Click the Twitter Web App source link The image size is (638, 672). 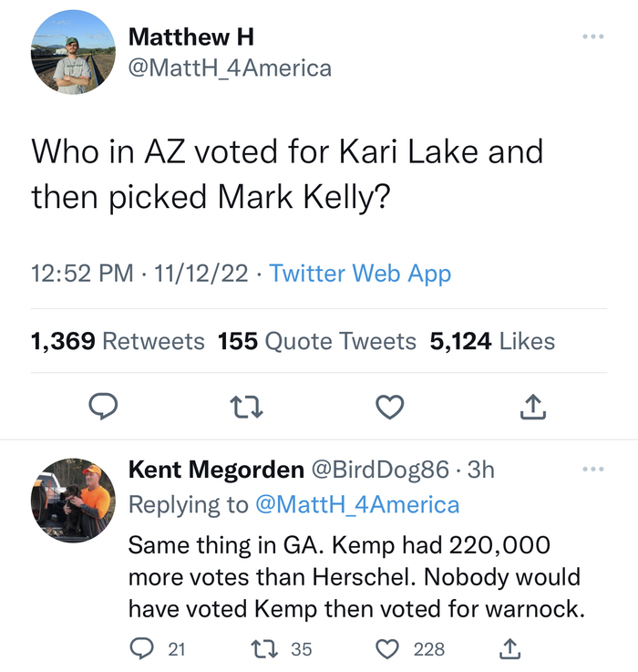click(x=360, y=273)
